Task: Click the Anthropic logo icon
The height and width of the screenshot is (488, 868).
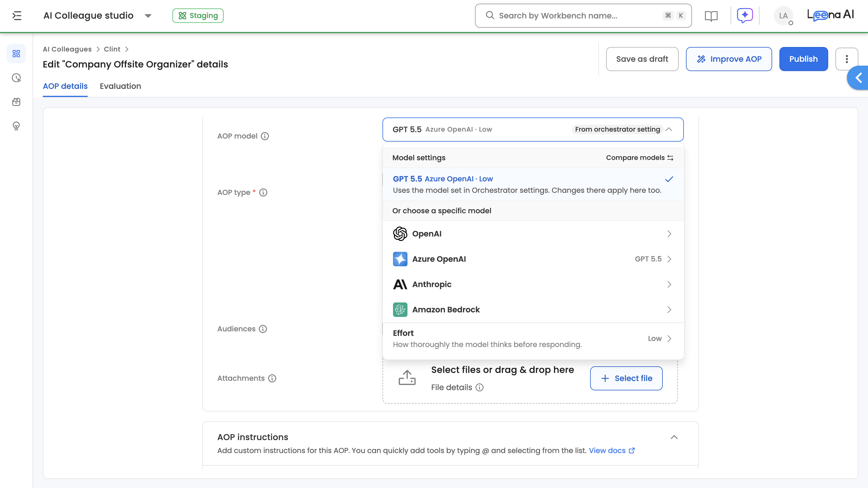Action: coord(400,284)
